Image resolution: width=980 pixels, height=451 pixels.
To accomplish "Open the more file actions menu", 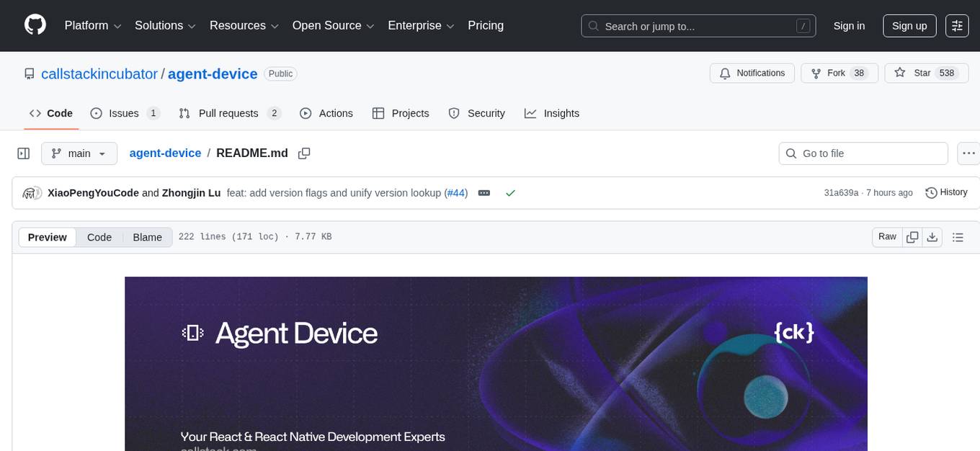I will tap(968, 153).
